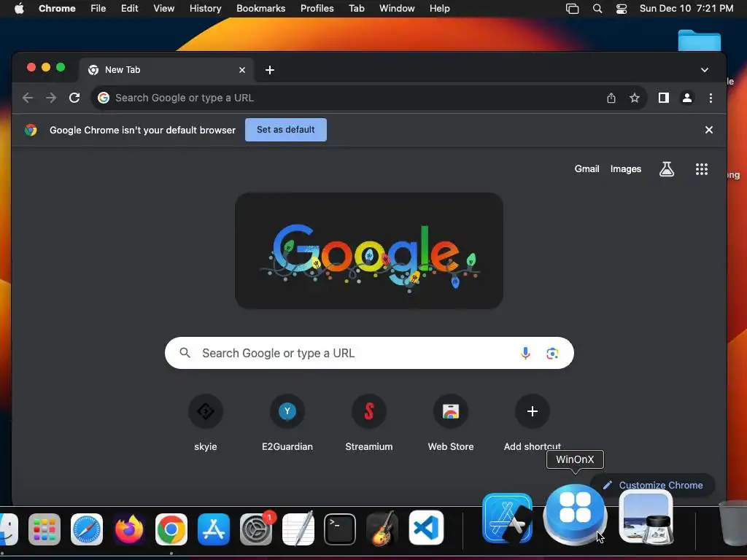Viewport: 747px width, 560px height.
Task: Open System Settings from the Dock
Action: pos(256,529)
